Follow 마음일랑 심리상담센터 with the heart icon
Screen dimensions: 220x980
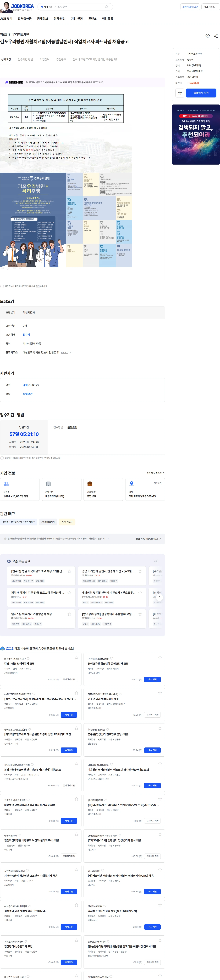point(112,765)
